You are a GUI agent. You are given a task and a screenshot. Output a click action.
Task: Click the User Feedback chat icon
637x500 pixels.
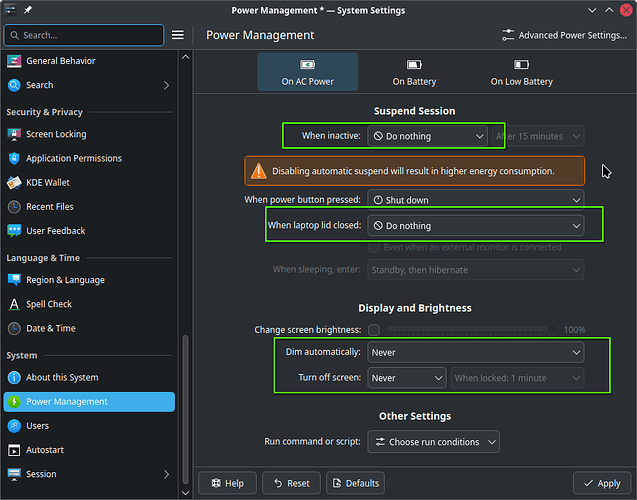tap(14, 231)
